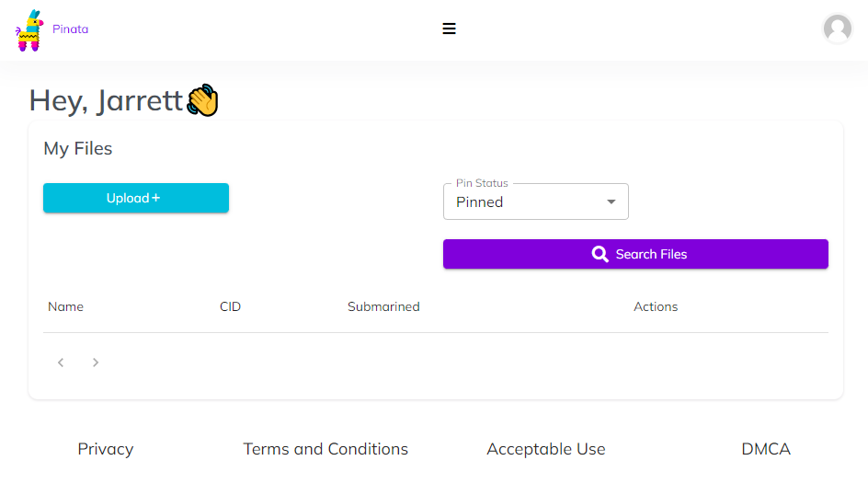Image resolution: width=868 pixels, height=495 pixels.
Task: Click the magnifying glass search icon
Action: tap(600, 254)
